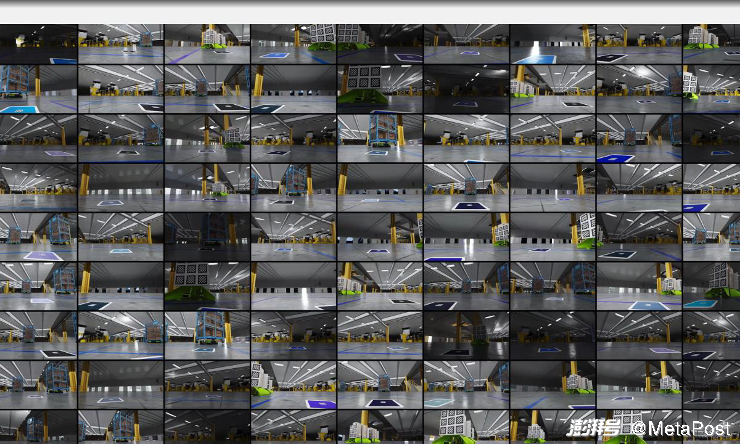740x444 pixels.
Task: Open seventh-row third thumbnail with large blue box rack
Action: [207, 335]
